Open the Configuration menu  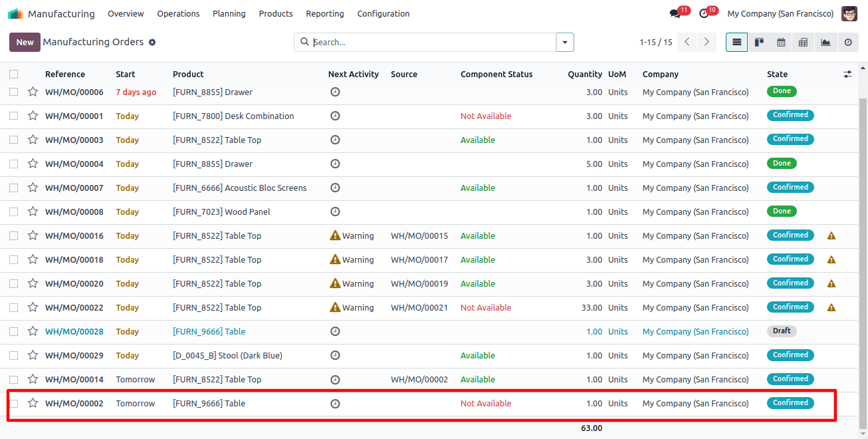pos(383,13)
